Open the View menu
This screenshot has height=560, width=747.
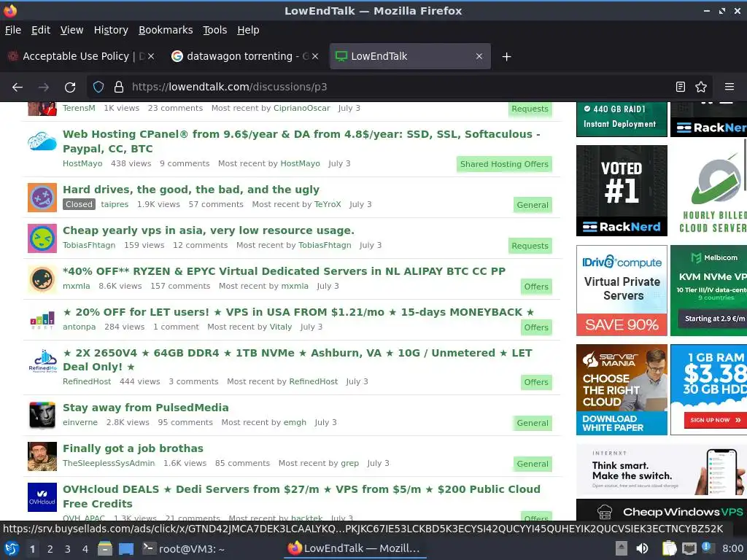[x=71, y=30]
